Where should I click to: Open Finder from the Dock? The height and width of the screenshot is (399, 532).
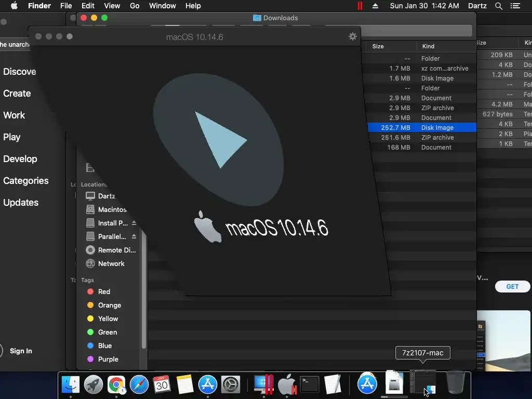pos(71,385)
